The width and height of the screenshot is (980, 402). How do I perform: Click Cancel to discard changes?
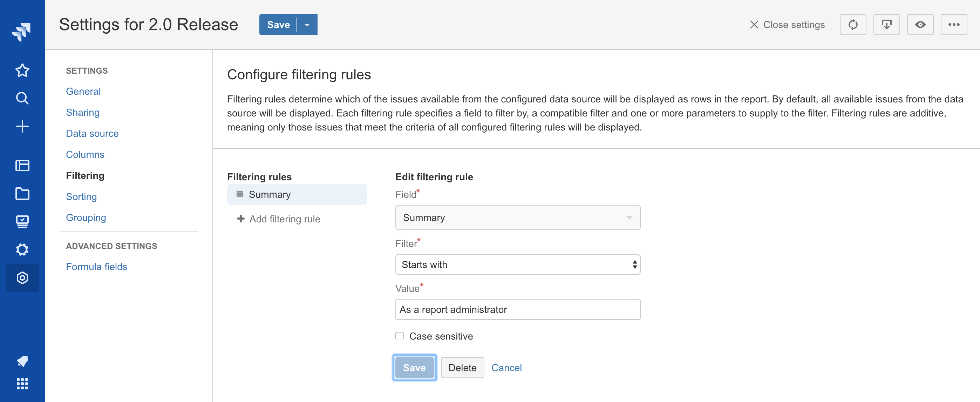[x=507, y=368]
